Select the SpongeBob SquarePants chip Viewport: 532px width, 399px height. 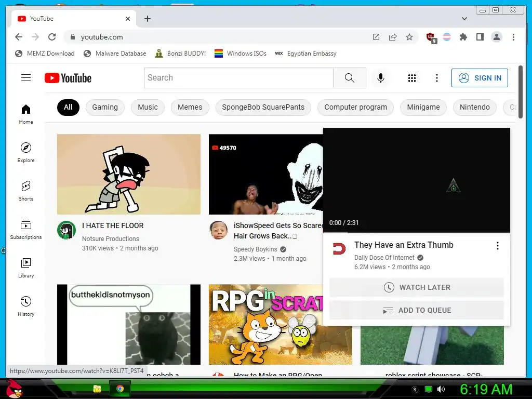[263, 107]
